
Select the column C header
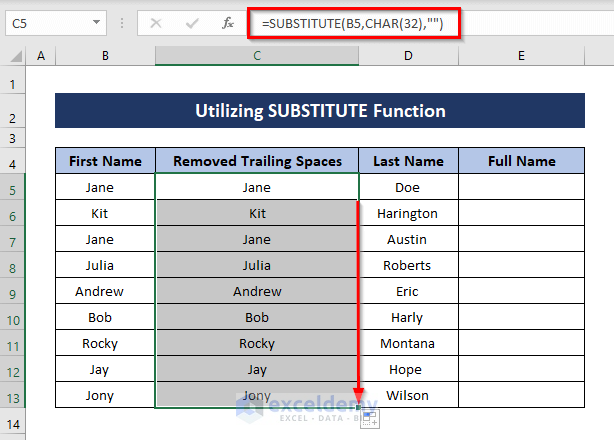point(257,57)
